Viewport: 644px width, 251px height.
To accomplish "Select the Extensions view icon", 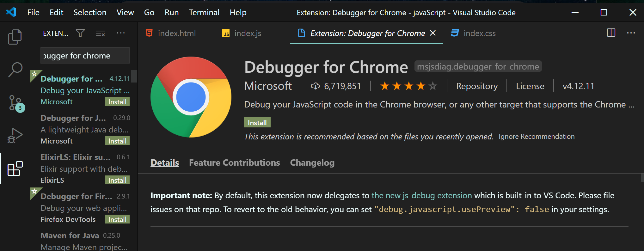I will click(x=15, y=168).
